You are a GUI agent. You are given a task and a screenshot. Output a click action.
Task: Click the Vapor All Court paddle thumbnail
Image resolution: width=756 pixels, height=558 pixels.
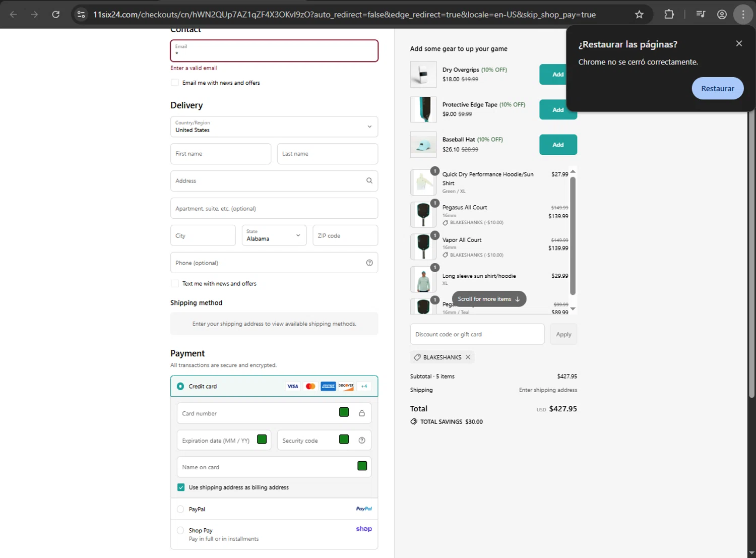[x=423, y=247]
